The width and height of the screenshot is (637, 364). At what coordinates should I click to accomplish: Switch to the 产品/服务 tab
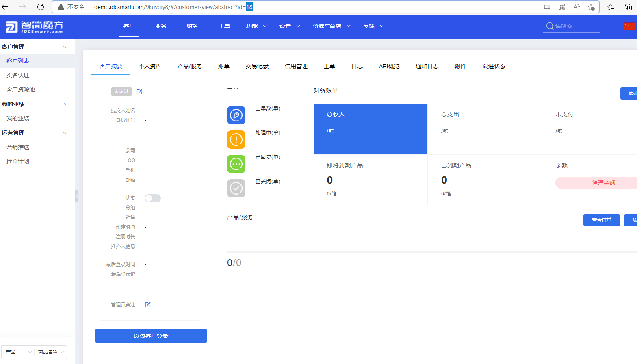pos(190,66)
